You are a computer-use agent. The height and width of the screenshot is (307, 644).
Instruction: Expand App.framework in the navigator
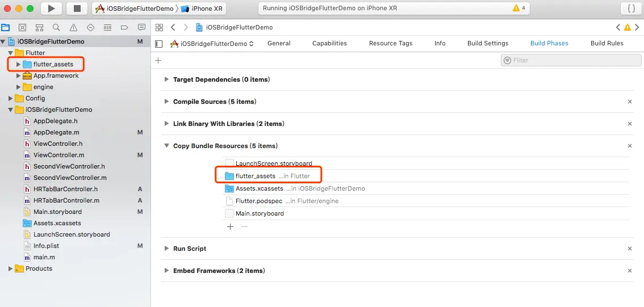coord(18,76)
